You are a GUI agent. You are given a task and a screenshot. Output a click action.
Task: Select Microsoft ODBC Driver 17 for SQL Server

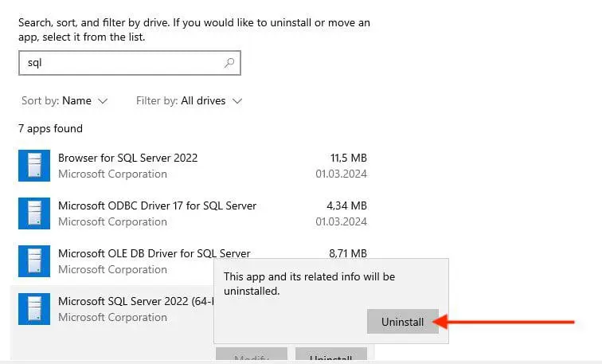pyautogui.click(x=193, y=213)
